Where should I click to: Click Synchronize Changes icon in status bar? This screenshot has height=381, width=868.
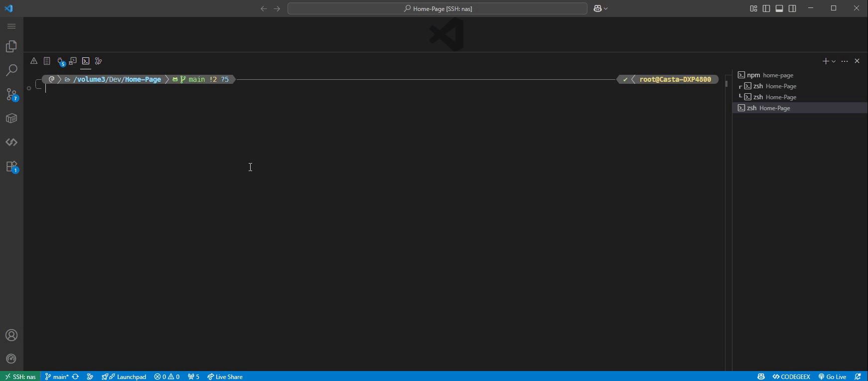click(x=76, y=377)
